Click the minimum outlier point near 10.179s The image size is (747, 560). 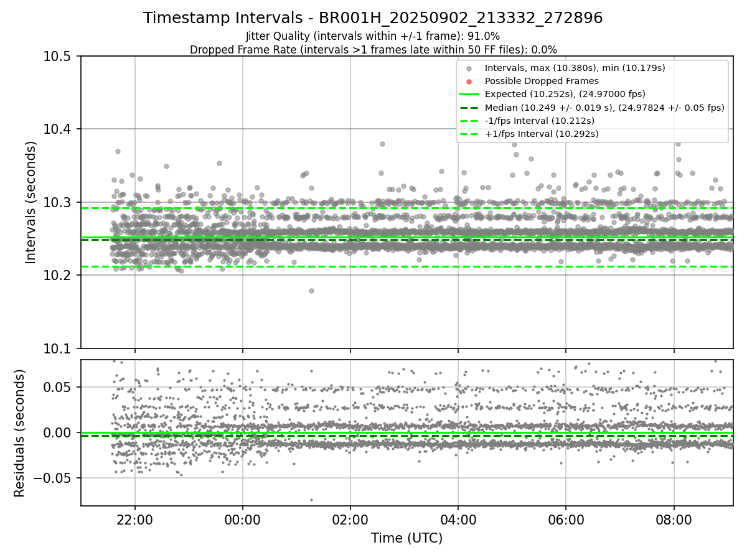pyautogui.click(x=311, y=291)
